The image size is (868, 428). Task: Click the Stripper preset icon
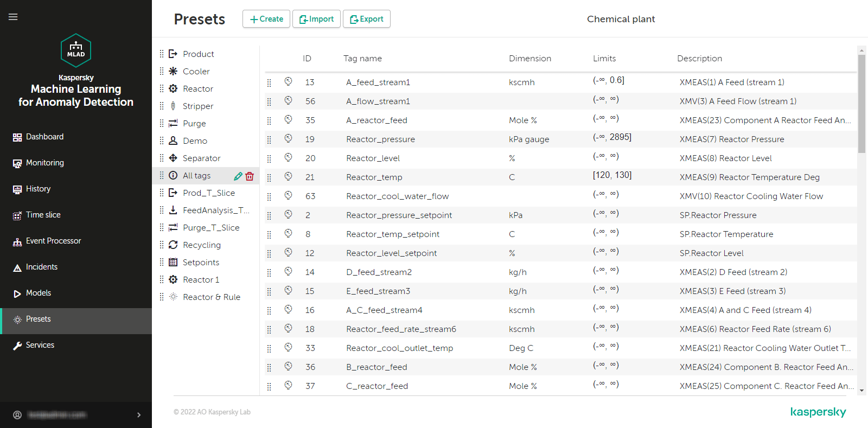[173, 106]
